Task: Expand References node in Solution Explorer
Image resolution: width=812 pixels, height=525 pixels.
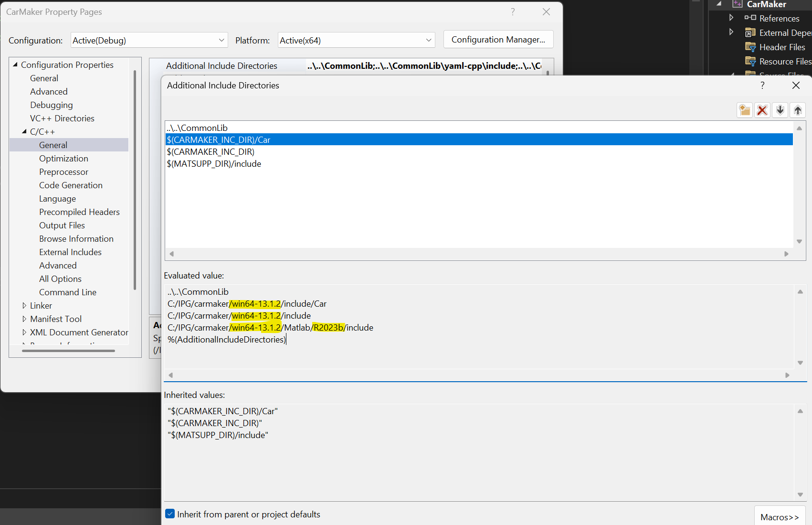Action: point(731,18)
